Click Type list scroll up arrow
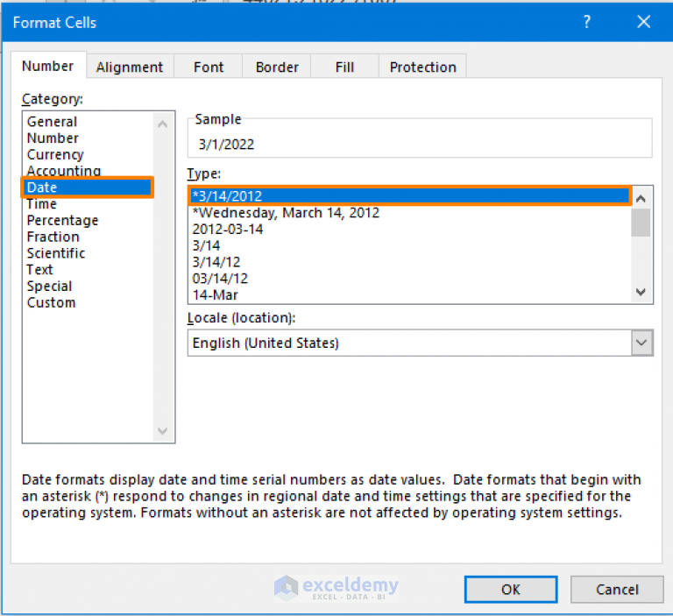Image resolution: width=673 pixels, height=616 pixels. (641, 198)
